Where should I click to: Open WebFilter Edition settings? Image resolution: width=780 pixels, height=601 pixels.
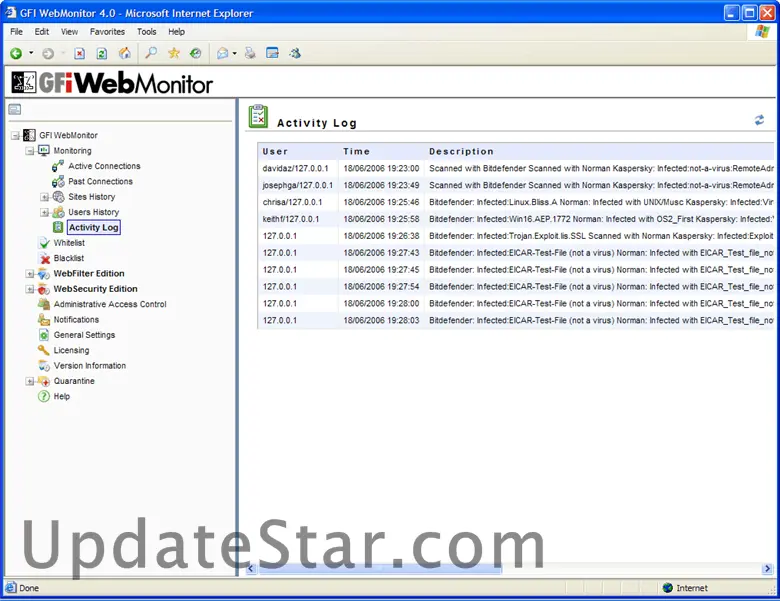[89, 274]
